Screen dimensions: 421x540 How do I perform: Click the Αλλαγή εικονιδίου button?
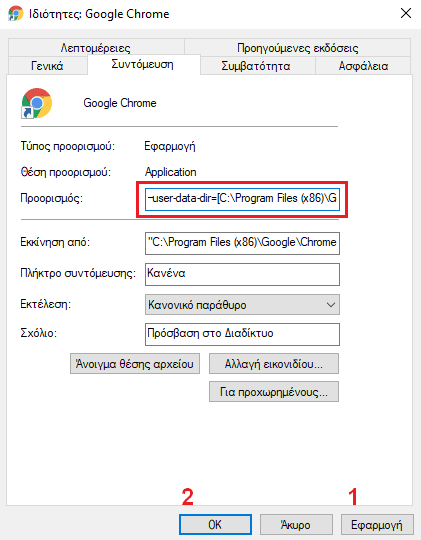[x=274, y=364]
